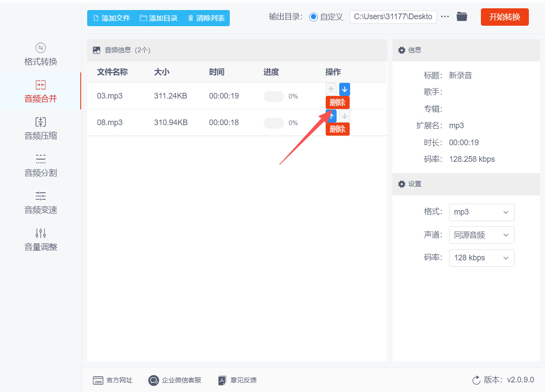Click the 操作 column header

tap(333, 72)
